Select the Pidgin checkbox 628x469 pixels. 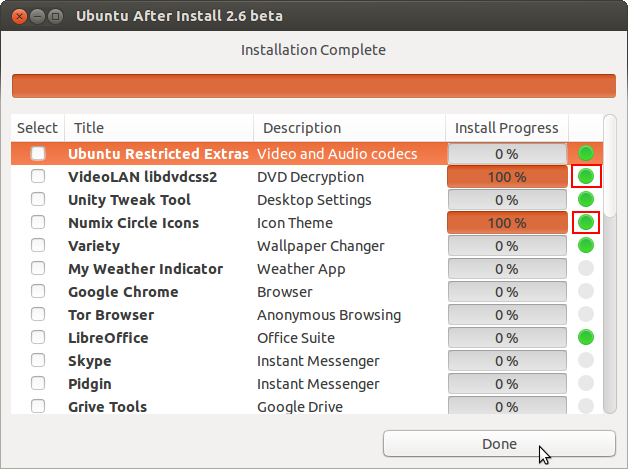pyautogui.click(x=38, y=383)
